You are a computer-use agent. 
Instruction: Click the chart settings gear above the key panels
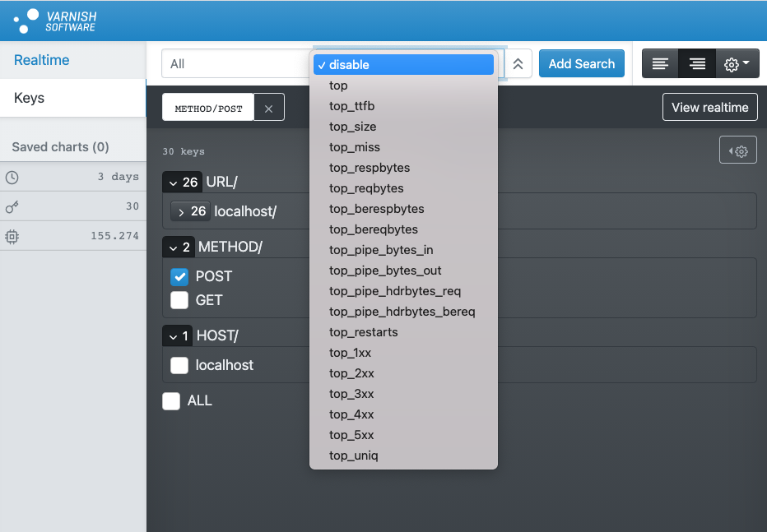tap(737, 150)
